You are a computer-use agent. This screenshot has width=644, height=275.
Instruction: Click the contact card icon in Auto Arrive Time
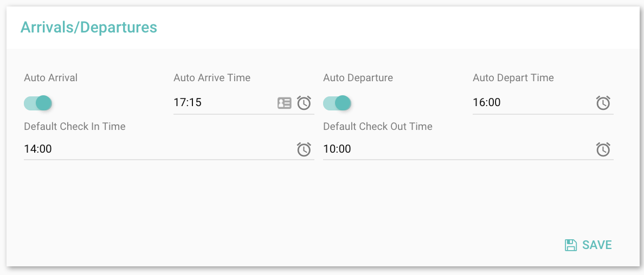[285, 103]
